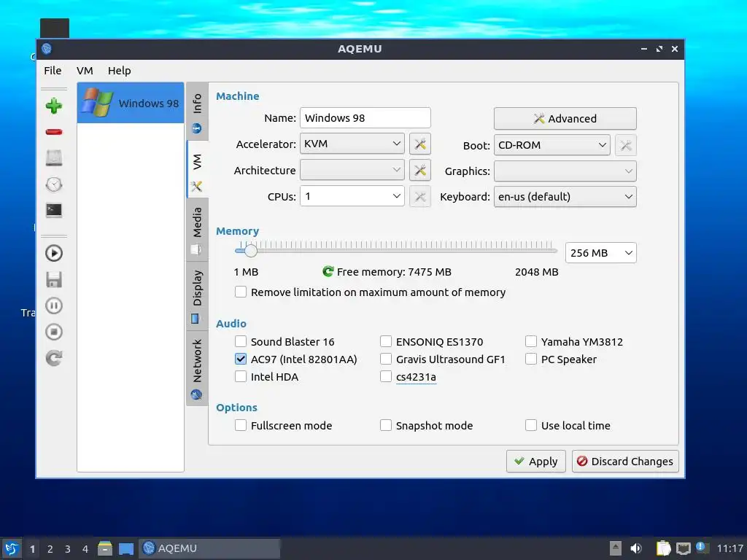
Task: Select the VM side tab
Action: pyautogui.click(x=197, y=169)
